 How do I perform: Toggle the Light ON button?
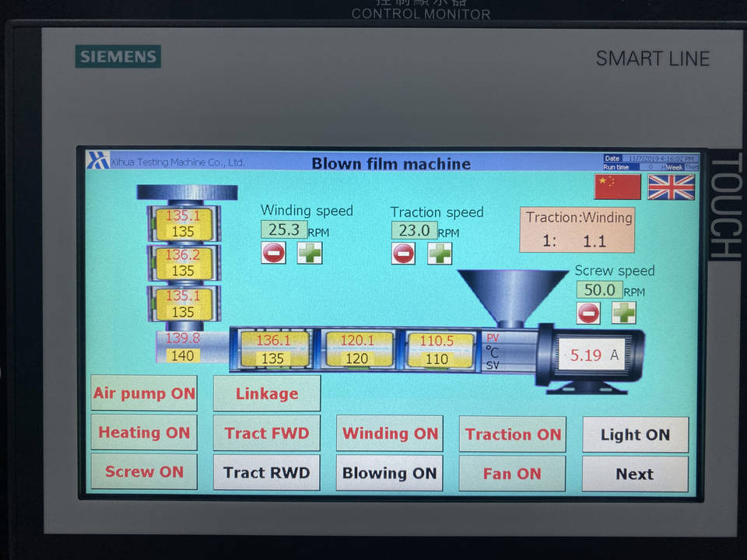[x=635, y=435]
